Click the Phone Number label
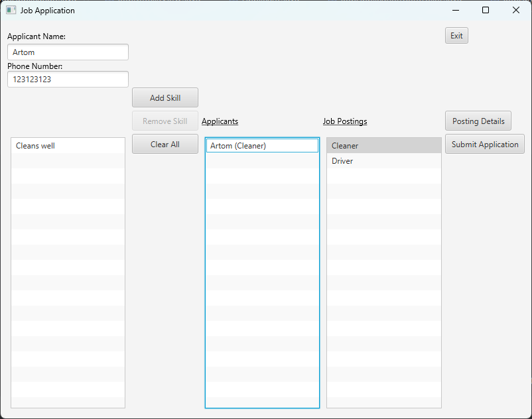532x419 pixels. point(34,66)
